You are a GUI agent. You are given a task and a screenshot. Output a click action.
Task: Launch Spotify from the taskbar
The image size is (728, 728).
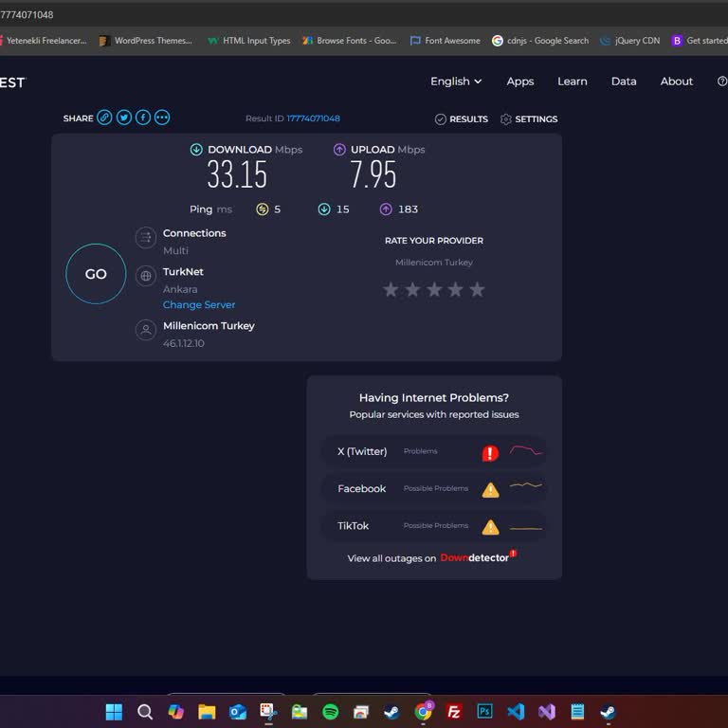click(x=330, y=712)
